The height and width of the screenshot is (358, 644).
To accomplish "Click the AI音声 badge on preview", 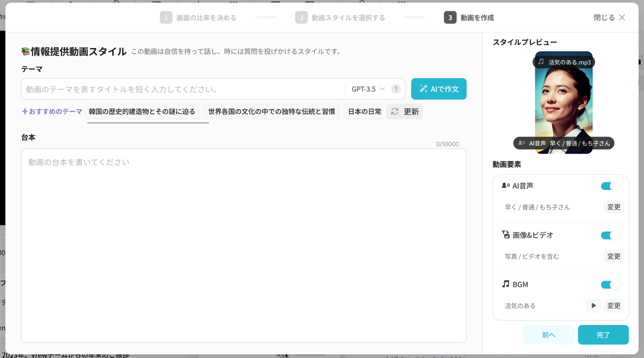I will tap(564, 143).
